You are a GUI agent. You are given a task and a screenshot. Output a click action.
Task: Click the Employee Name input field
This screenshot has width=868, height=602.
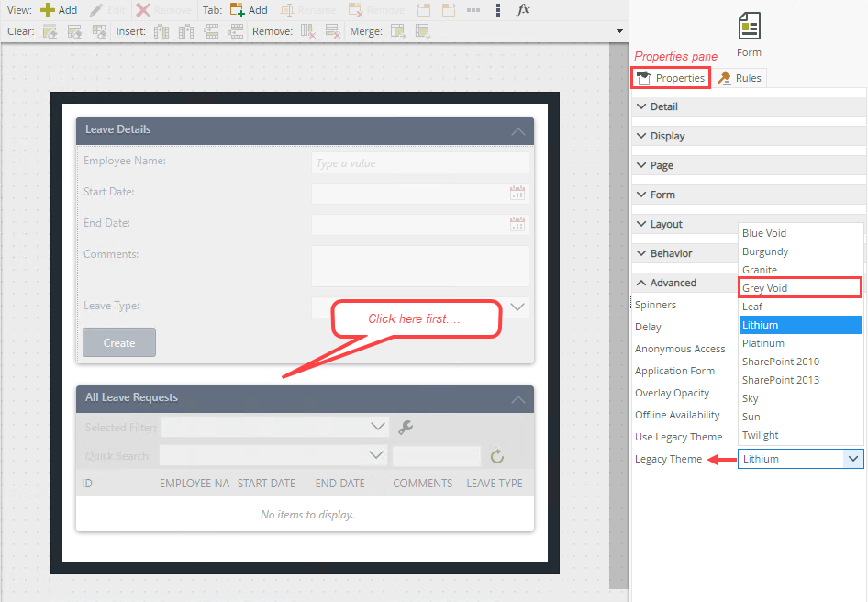point(419,163)
